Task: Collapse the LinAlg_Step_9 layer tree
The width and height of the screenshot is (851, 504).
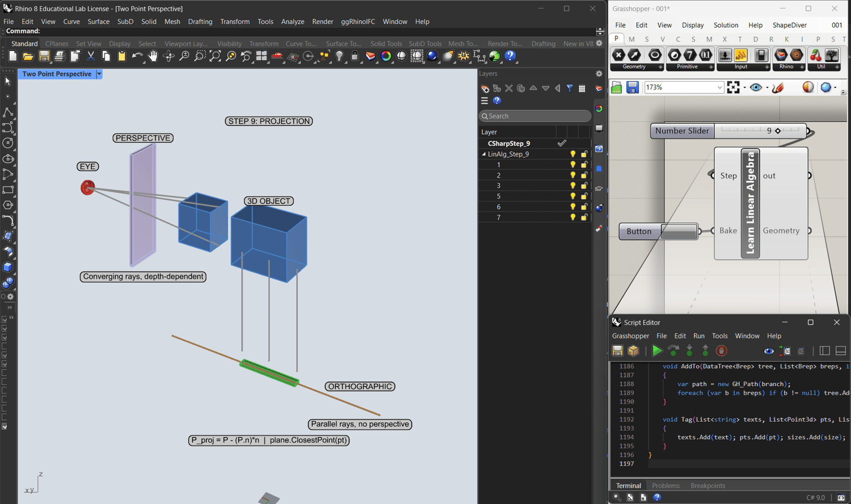Action: tap(484, 154)
